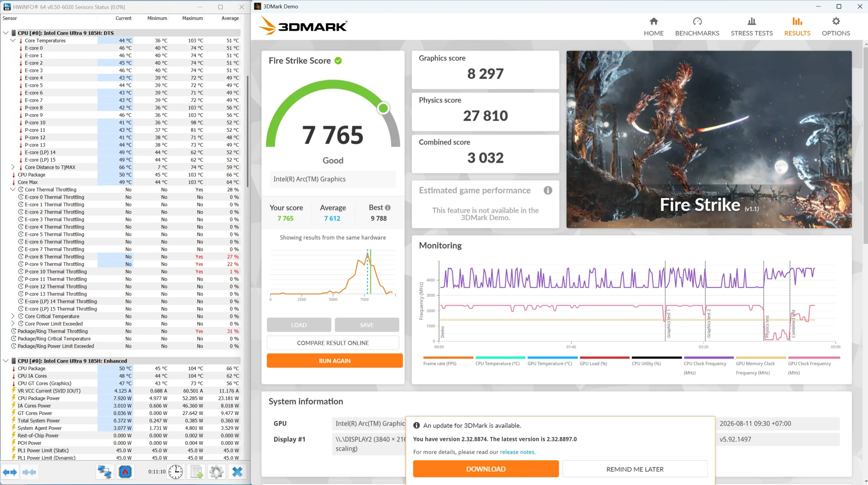This screenshot has width=868, height=485.
Task: Click the estimated game performance info icon
Action: pyautogui.click(x=548, y=190)
